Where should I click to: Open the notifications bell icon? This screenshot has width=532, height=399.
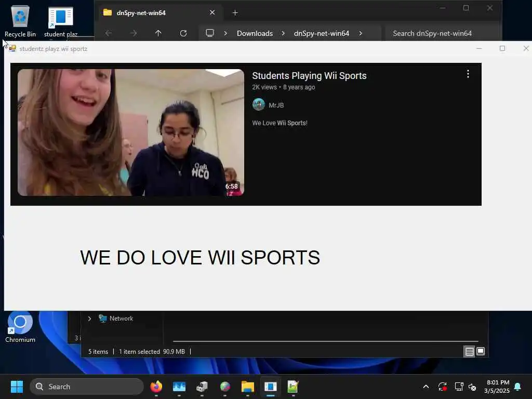pyautogui.click(x=518, y=387)
